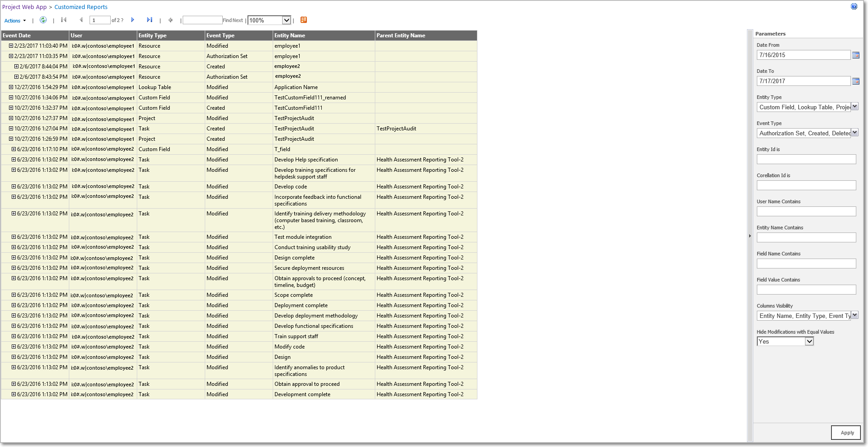Click Find Next link
Image resolution: width=868 pixels, height=447 pixels.
tap(233, 20)
